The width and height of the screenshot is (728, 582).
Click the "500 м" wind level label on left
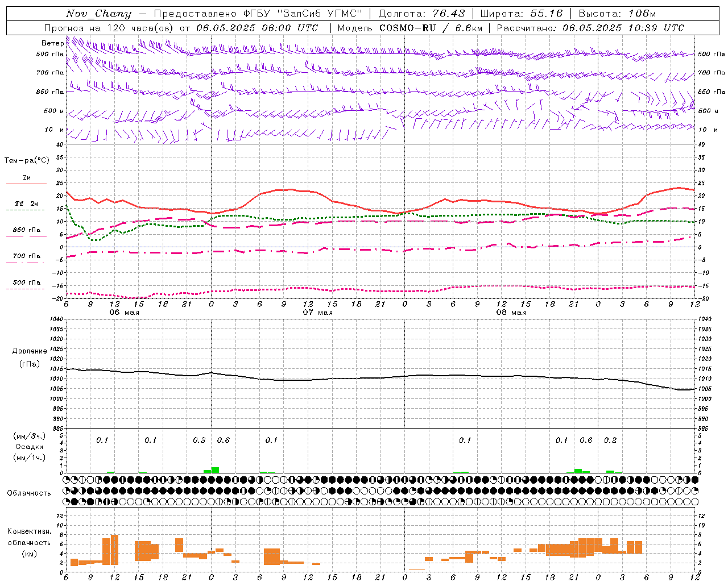(x=54, y=111)
